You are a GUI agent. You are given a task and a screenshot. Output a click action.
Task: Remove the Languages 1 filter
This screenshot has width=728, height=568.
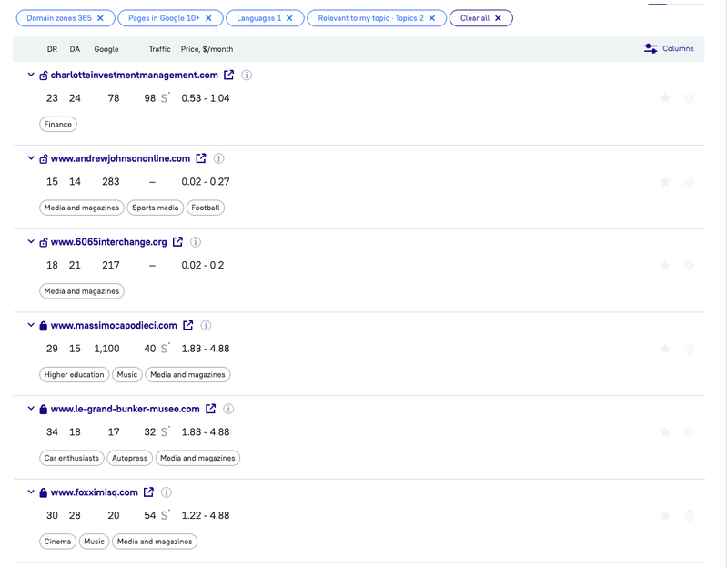pyautogui.click(x=290, y=17)
